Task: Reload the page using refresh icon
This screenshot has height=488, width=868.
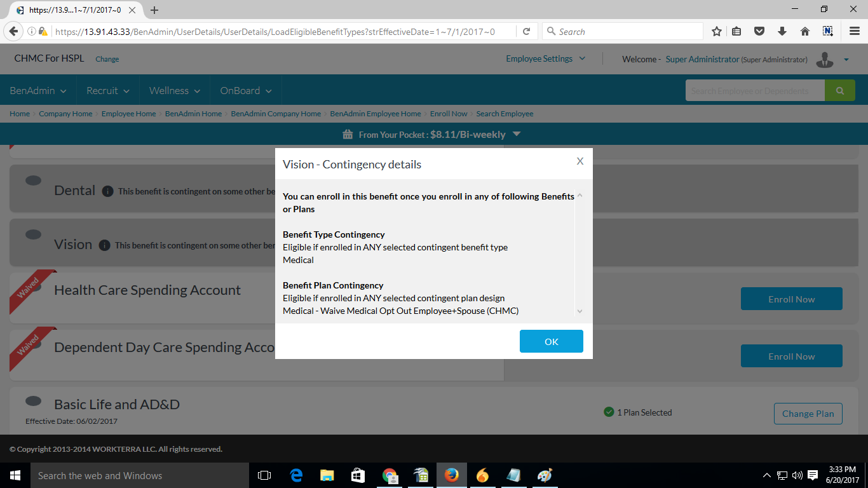Action: [526, 31]
